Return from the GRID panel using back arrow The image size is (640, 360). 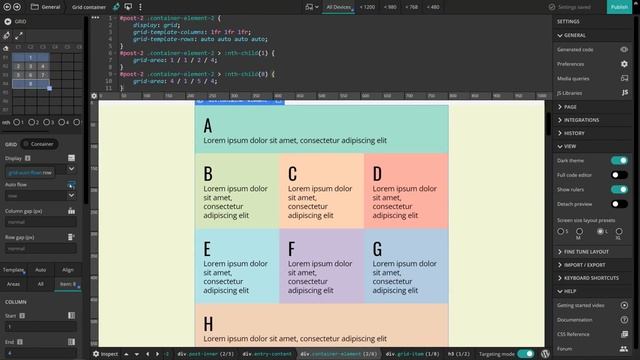[x=7, y=21]
